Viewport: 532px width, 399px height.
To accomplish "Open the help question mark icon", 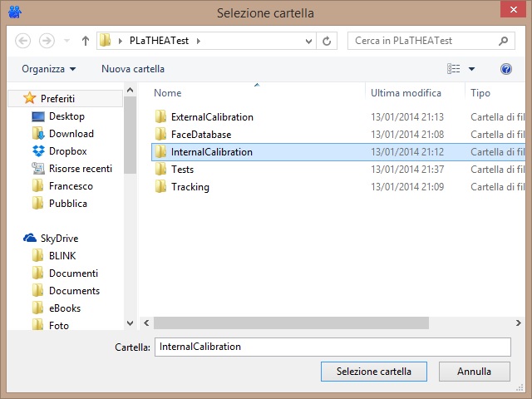I will tap(505, 69).
